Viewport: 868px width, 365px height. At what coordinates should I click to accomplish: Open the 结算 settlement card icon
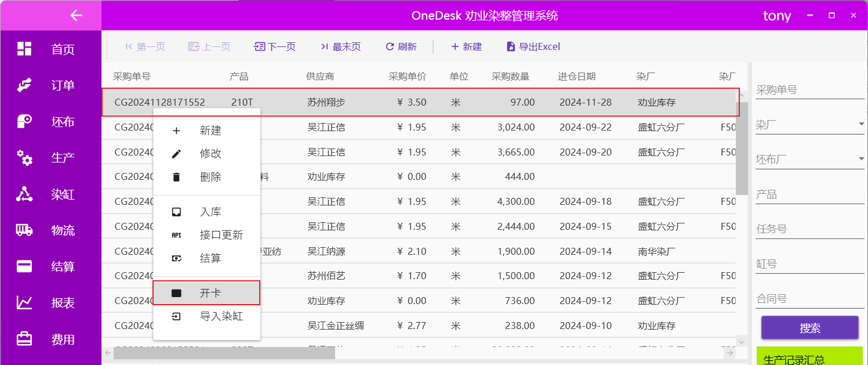[24, 266]
